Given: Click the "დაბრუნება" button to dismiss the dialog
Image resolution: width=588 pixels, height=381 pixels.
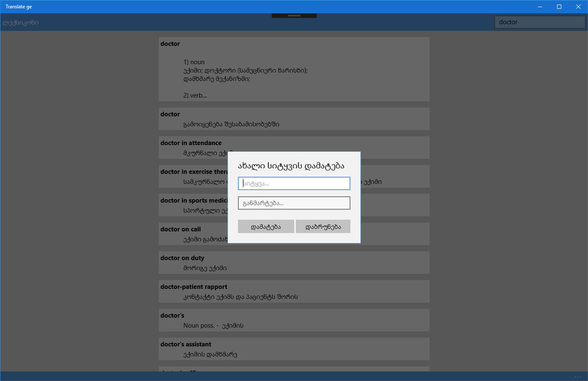Looking at the screenshot, I should (323, 226).
